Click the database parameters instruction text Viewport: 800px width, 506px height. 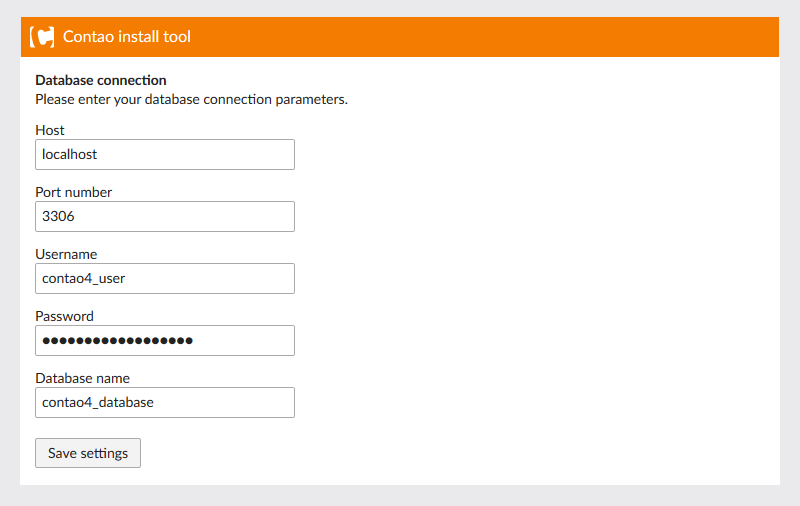tap(191, 99)
